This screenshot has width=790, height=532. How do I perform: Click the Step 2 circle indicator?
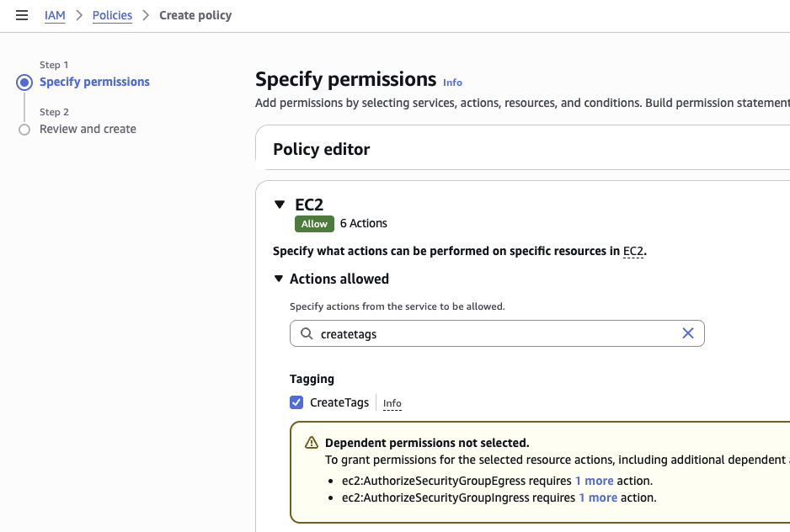click(24, 130)
